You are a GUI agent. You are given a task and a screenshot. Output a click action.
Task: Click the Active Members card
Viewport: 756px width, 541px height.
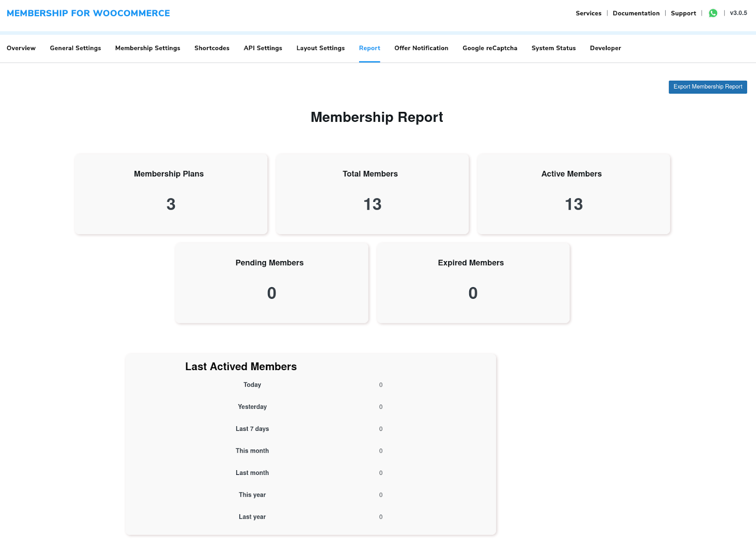573,194
